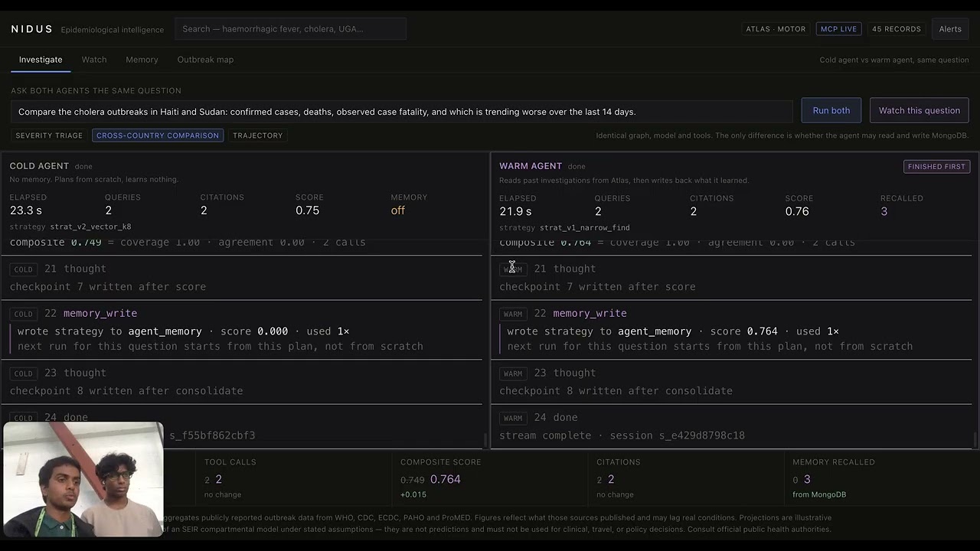
Task: Click cold agent memory off value
Action: click(398, 210)
